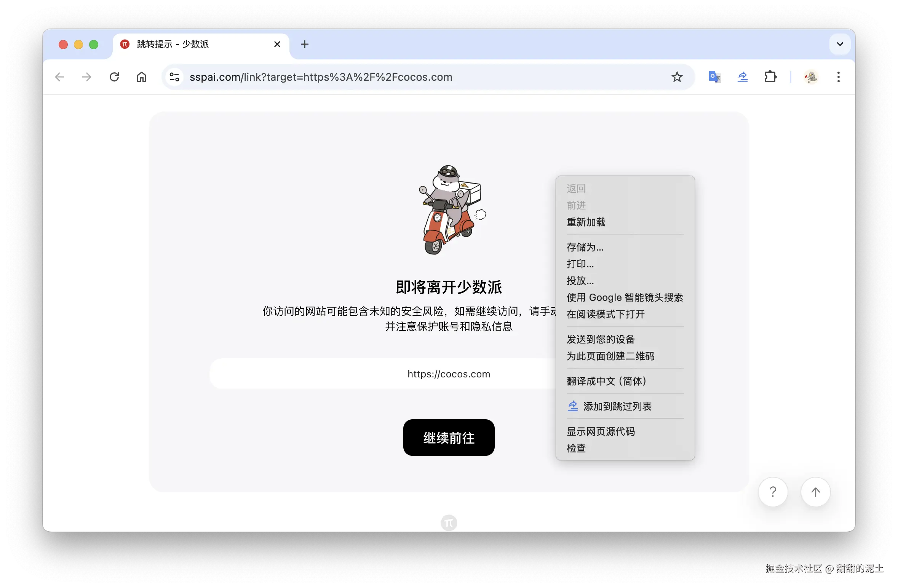Viewport: 898px width, 588px height.
Task: Click inside the address bar
Action: (x=381, y=77)
